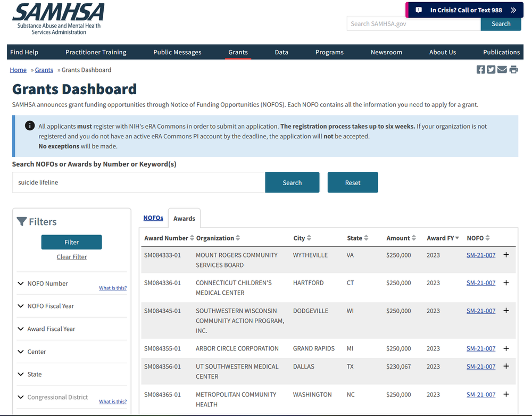Select award number SM084356-01
The height and width of the screenshot is (416, 532).
(162, 367)
